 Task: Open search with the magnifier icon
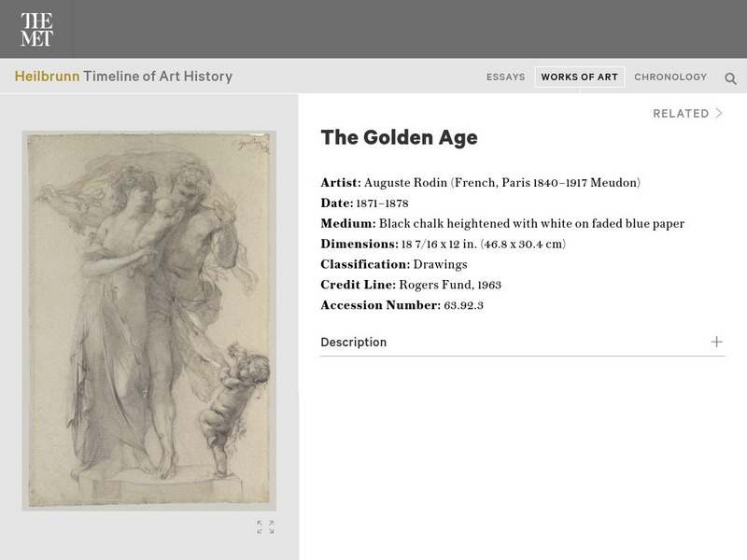pos(730,78)
